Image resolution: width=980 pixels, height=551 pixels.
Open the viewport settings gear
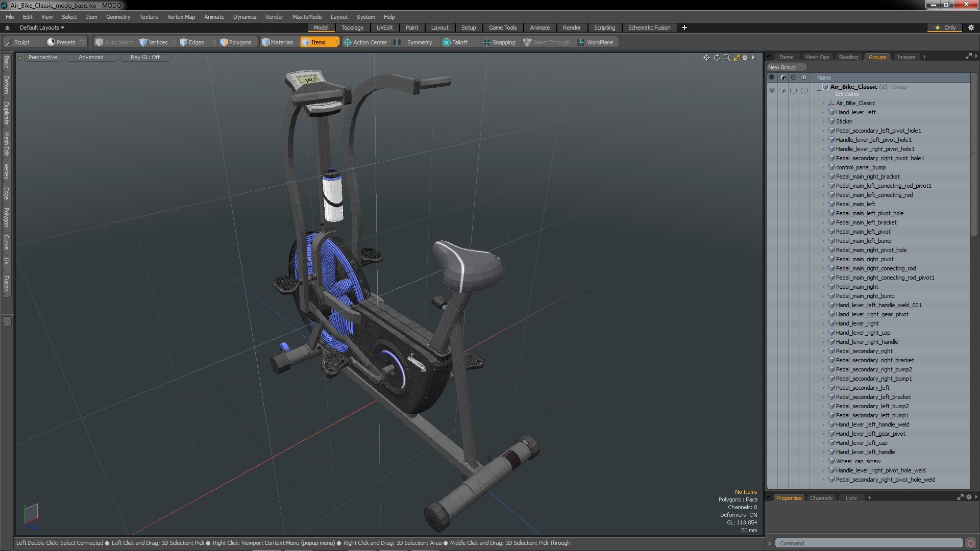(x=745, y=58)
